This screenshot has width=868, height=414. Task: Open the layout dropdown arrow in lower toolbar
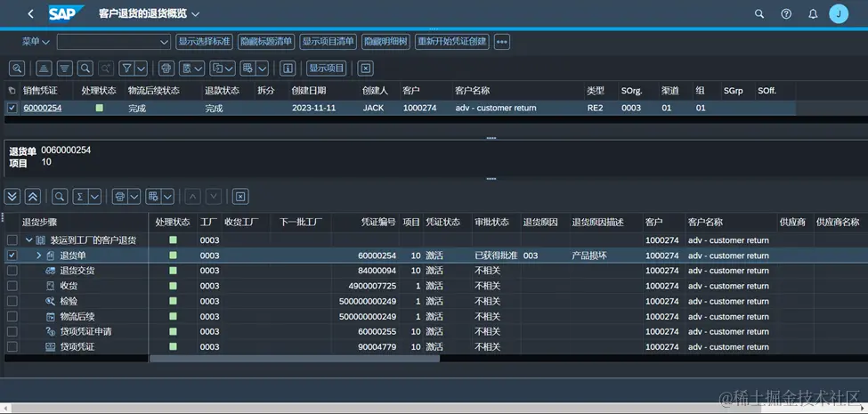click(167, 196)
